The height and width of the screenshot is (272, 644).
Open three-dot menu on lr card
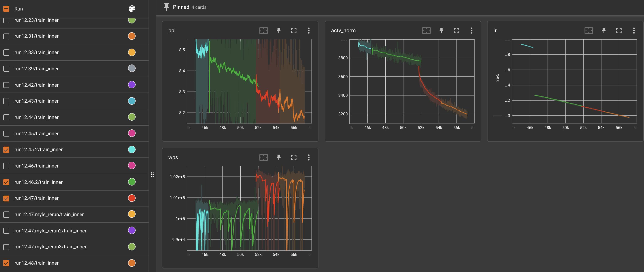(x=634, y=31)
